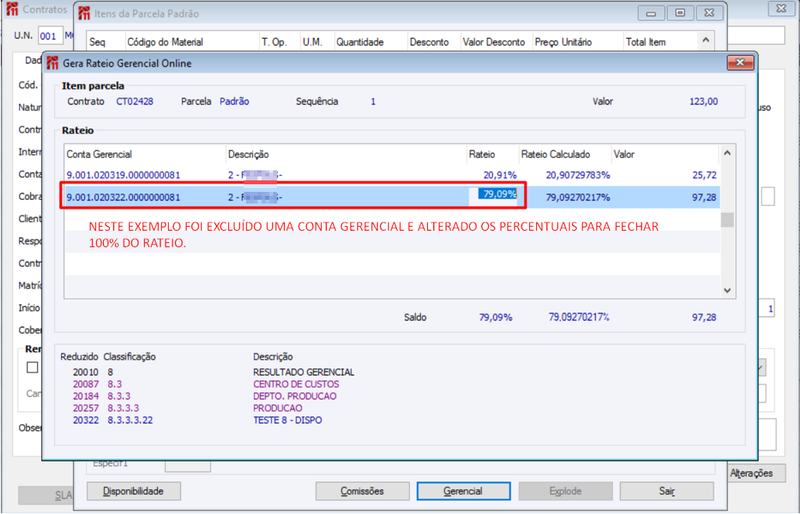Select the 20322 TESTE 8 - DISPO row

[x=197, y=420]
